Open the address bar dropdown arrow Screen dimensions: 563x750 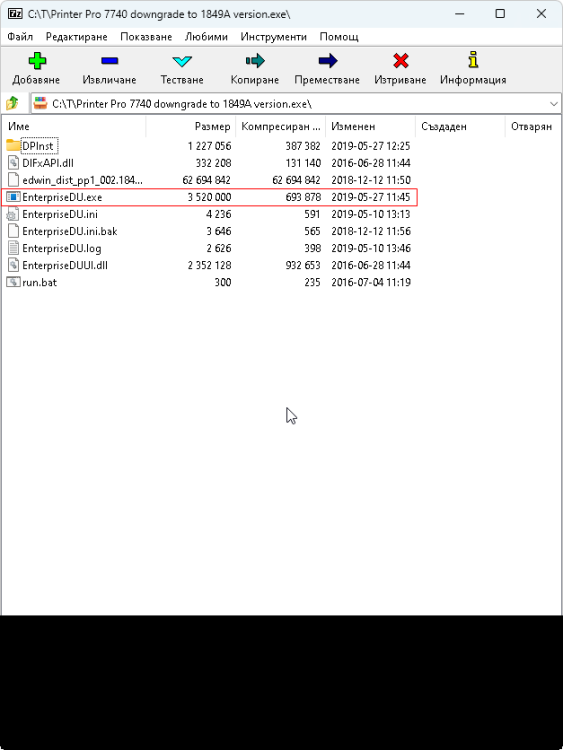[x=553, y=104]
